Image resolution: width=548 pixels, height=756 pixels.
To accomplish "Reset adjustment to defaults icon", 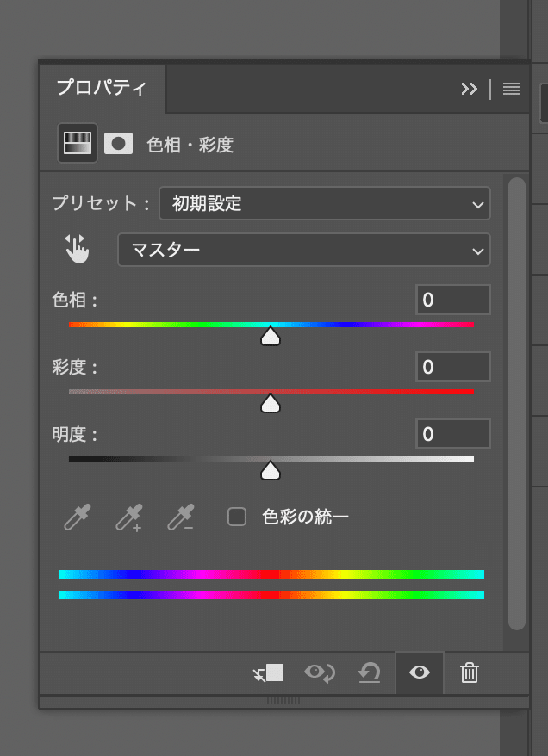I will [x=370, y=672].
